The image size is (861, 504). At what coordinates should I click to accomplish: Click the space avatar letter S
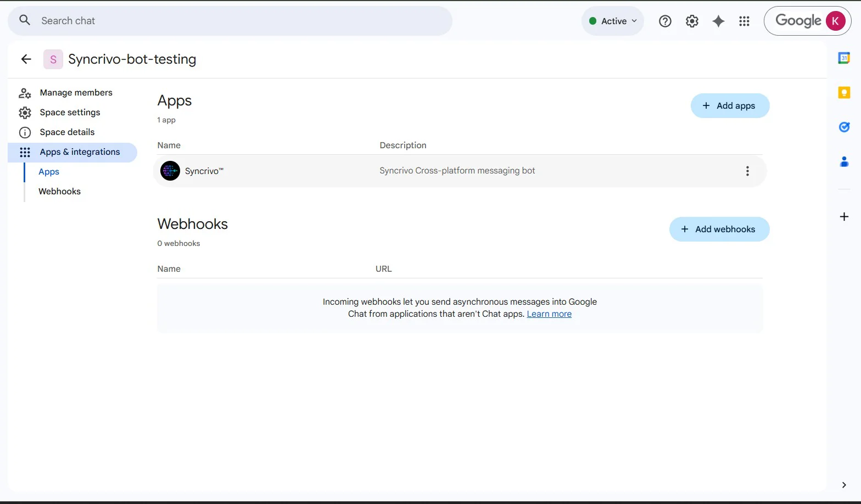[x=53, y=59]
